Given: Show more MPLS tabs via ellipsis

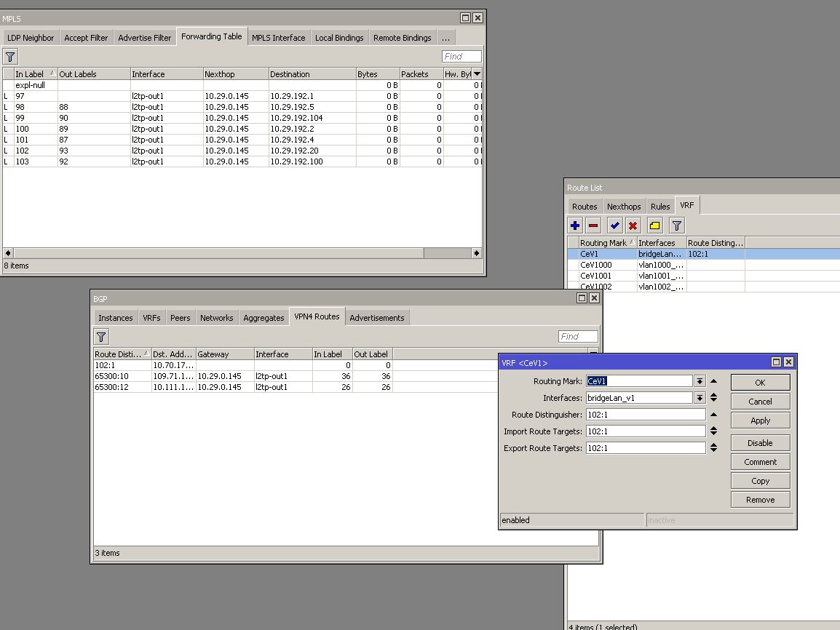Looking at the screenshot, I should (x=445, y=38).
